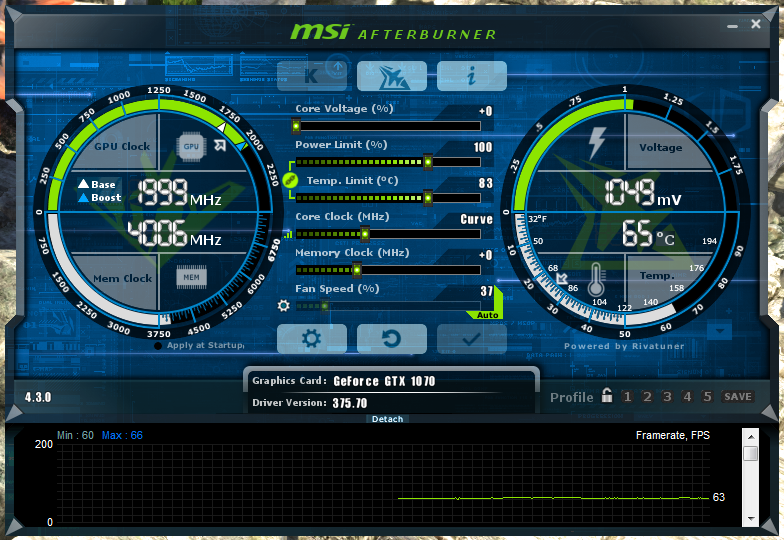Click the Power Limit slider handle
The height and width of the screenshot is (540, 784).
[x=428, y=162]
